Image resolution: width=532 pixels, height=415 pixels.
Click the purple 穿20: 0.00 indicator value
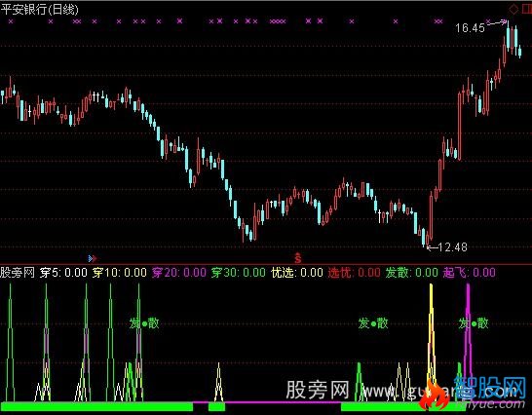(x=179, y=273)
